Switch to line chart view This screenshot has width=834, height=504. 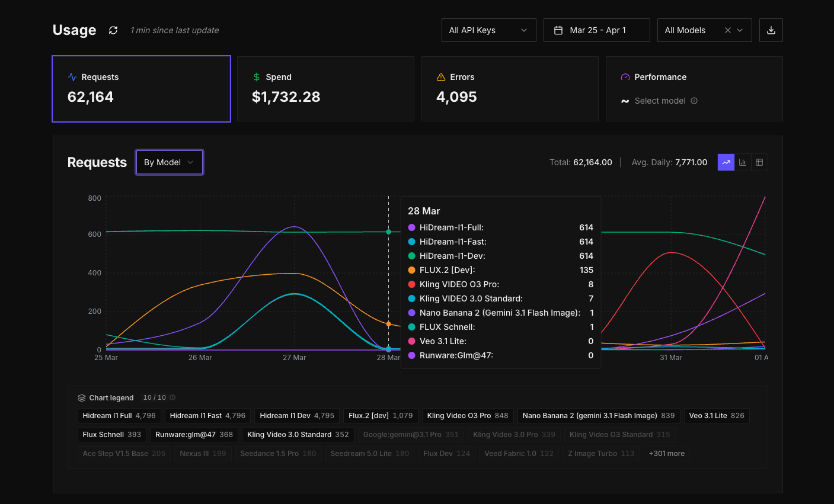(726, 162)
